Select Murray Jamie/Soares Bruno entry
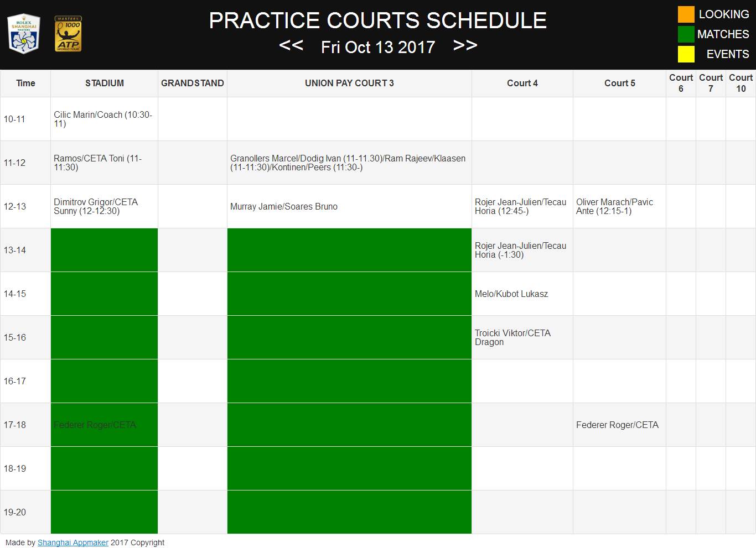The image size is (756, 548). (x=284, y=206)
